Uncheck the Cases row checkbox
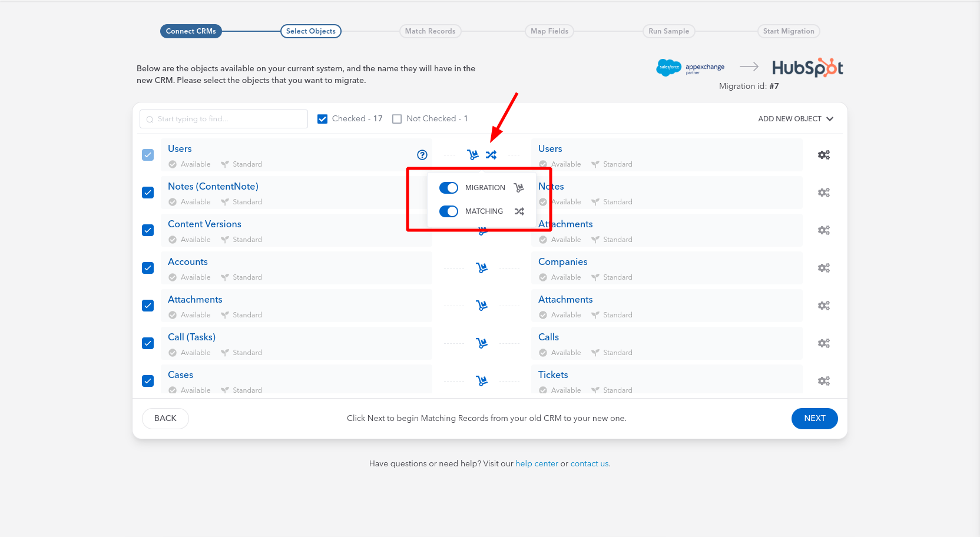 coord(148,381)
